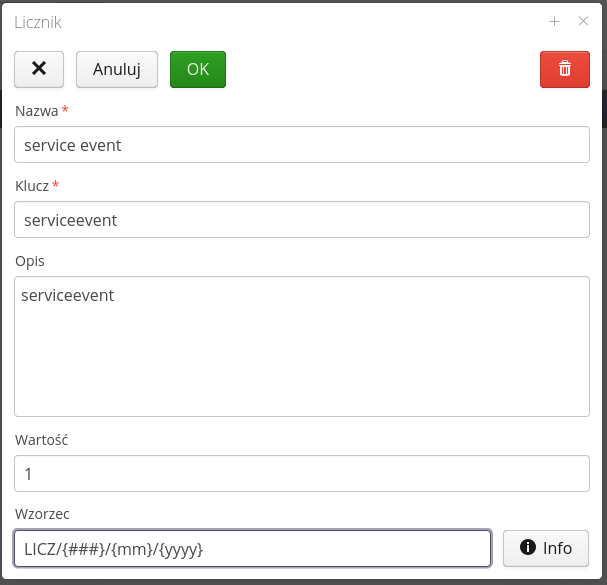This screenshot has width=607, height=585.
Task: Confirm with the green OK button
Action: [x=198, y=69]
